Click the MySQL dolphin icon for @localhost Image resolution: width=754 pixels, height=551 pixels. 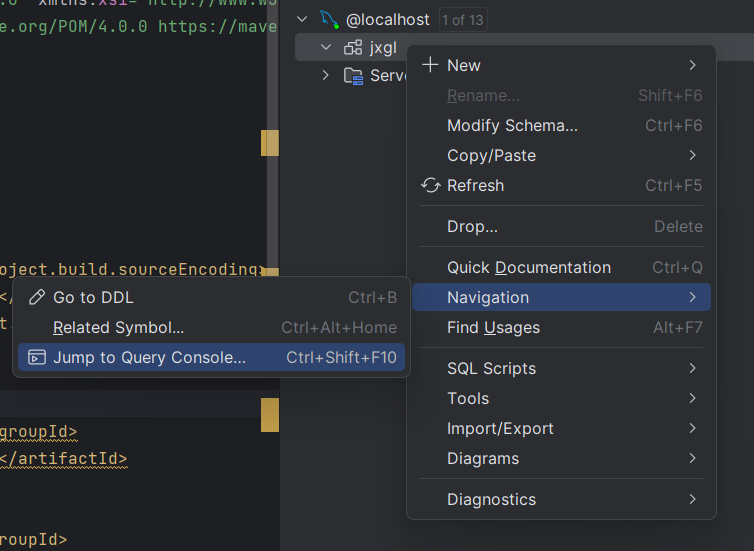[x=329, y=19]
